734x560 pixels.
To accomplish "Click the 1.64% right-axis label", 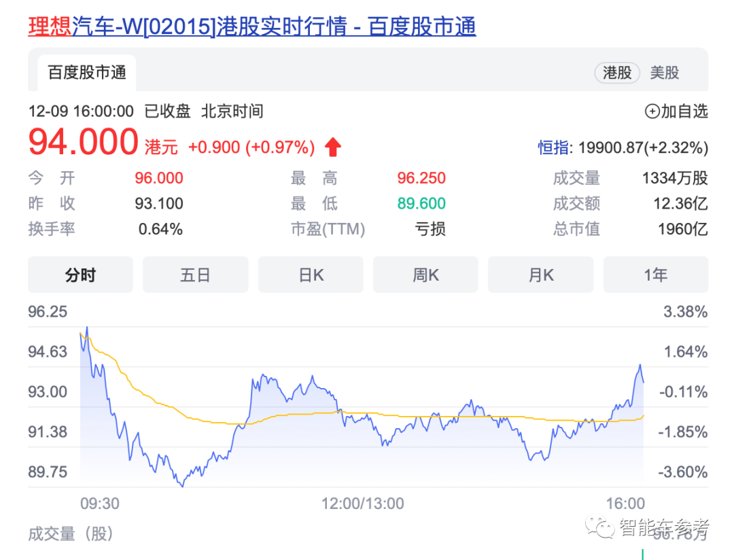I will click(x=685, y=351).
